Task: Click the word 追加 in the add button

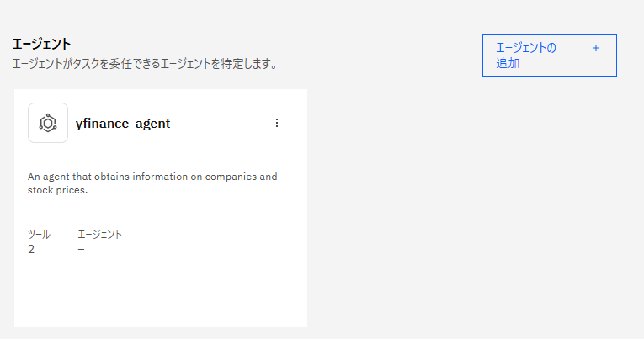Action: click(508, 63)
